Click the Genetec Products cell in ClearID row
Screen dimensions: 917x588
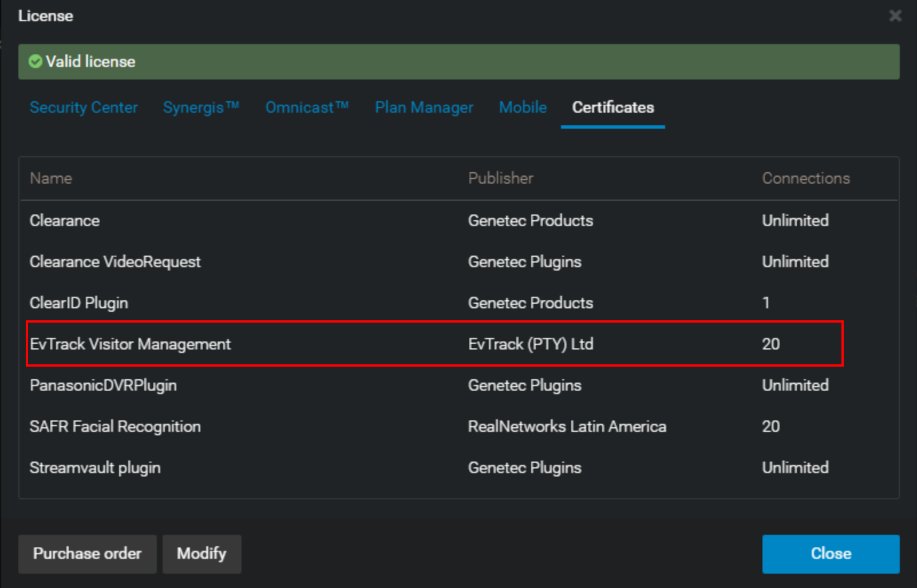(531, 303)
